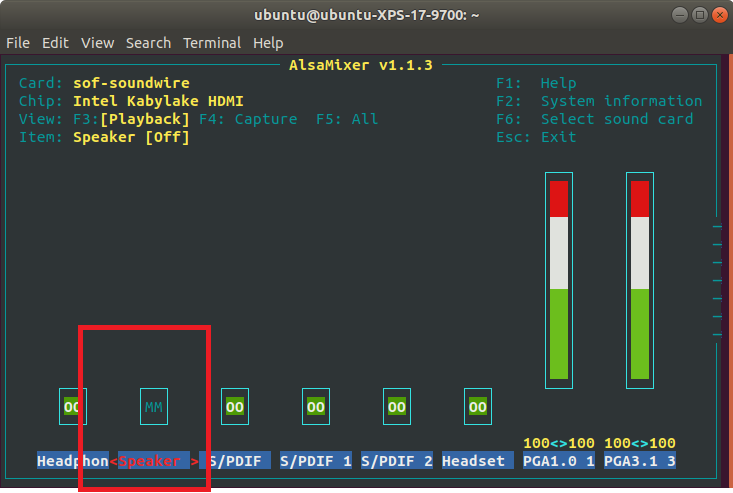Toggle the S/PDIF 1 mute indicator box
Screen dimensions: 733x493
(x=316, y=407)
